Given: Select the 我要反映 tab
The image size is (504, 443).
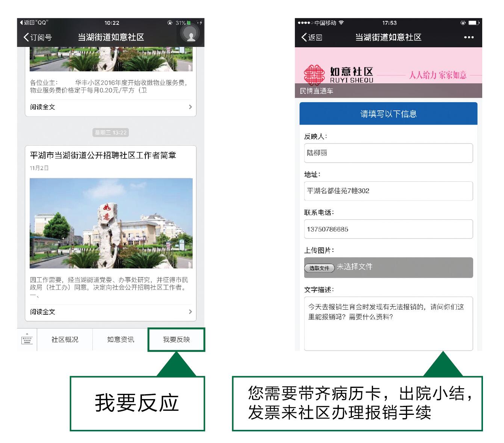Looking at the screenshot, I should coord(177,339).
